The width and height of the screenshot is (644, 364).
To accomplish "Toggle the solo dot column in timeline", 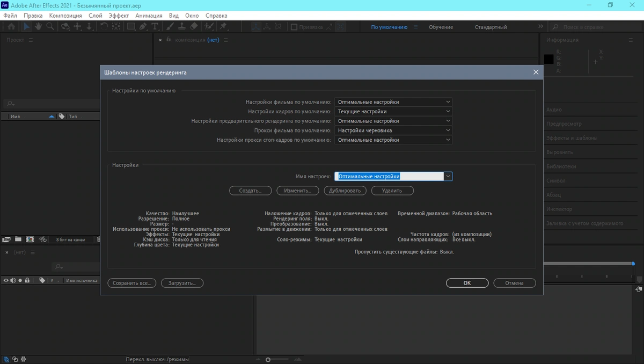I will (x=20, y=280).
